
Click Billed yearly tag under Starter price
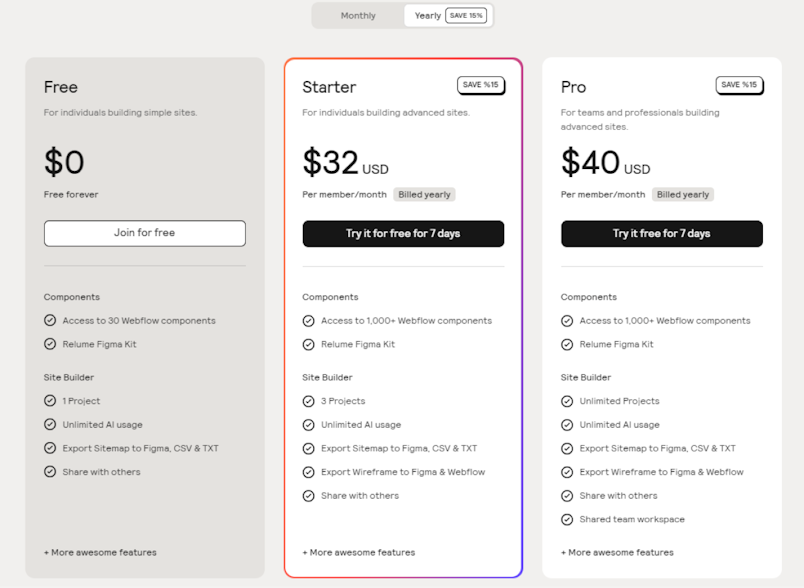(424, 195)
